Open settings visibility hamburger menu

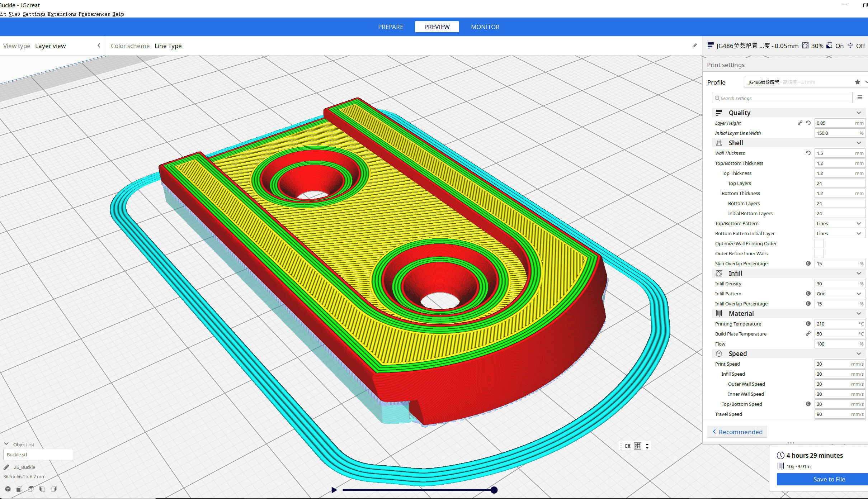coord(860,98)
